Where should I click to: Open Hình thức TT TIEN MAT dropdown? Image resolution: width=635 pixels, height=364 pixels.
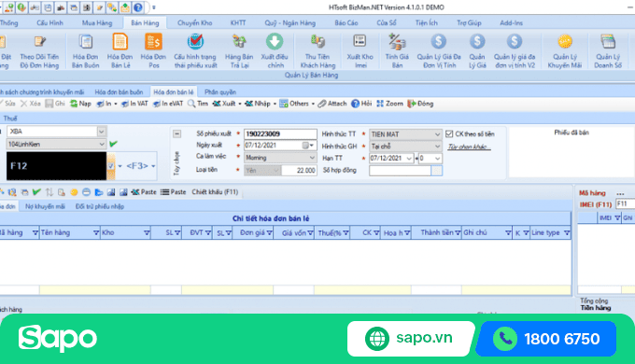tap(437, 134)
